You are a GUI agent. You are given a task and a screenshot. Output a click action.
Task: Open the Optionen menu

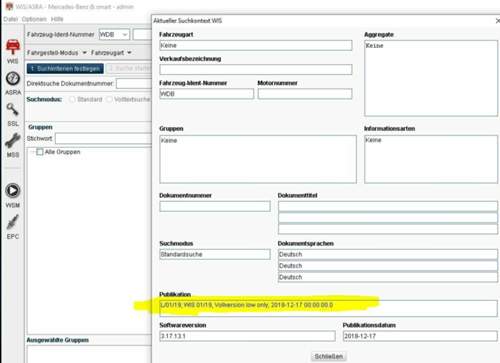(34, 19)
